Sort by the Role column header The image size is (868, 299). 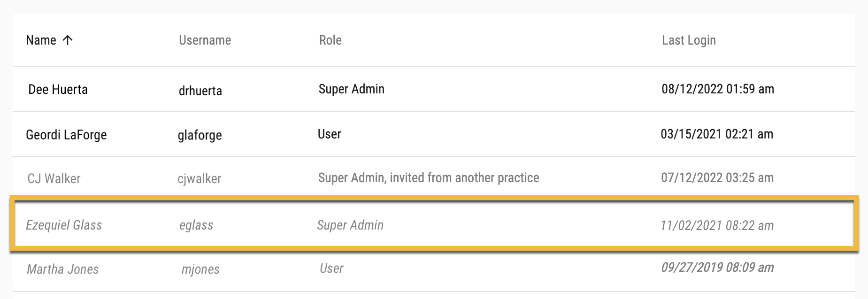click(330, 40)
